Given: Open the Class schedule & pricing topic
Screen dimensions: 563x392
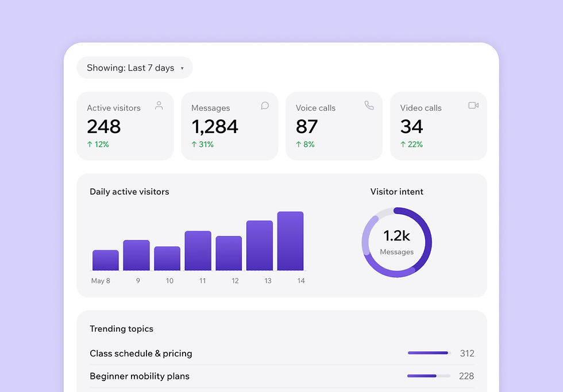Looking at the screenshot, I should click(282, 354).
